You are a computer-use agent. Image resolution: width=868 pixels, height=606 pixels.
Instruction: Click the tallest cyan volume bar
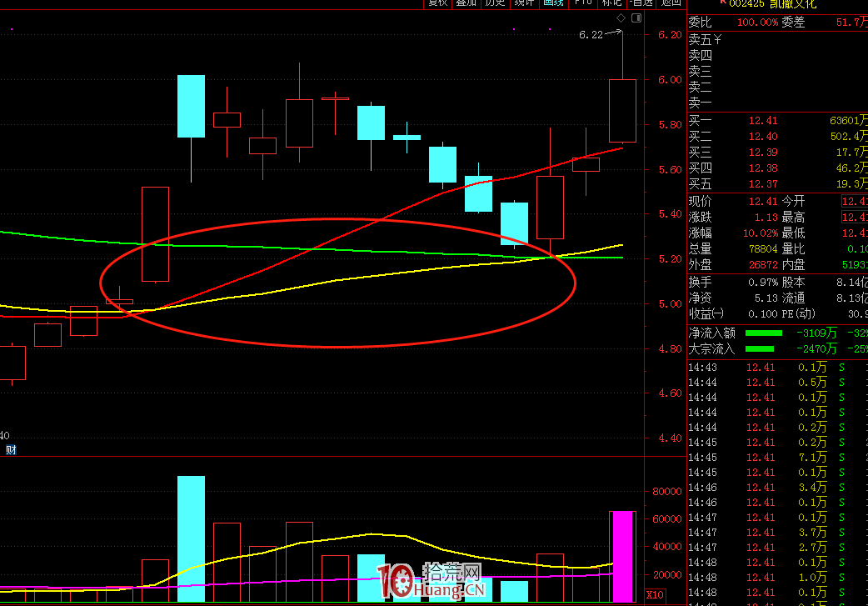(191, 539)
